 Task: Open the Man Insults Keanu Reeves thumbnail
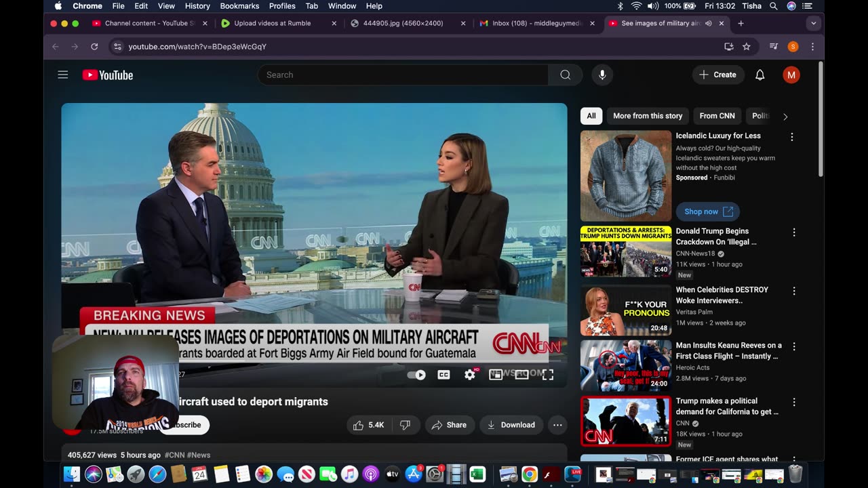tap(626, 365)
